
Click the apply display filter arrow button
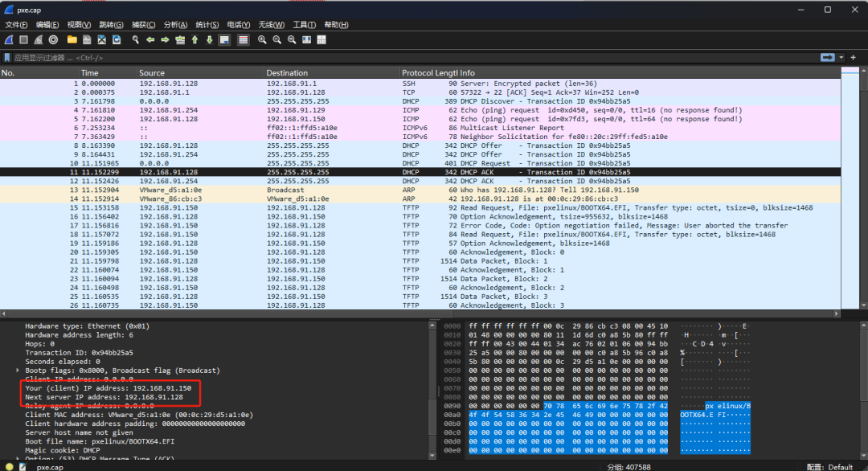827,58
